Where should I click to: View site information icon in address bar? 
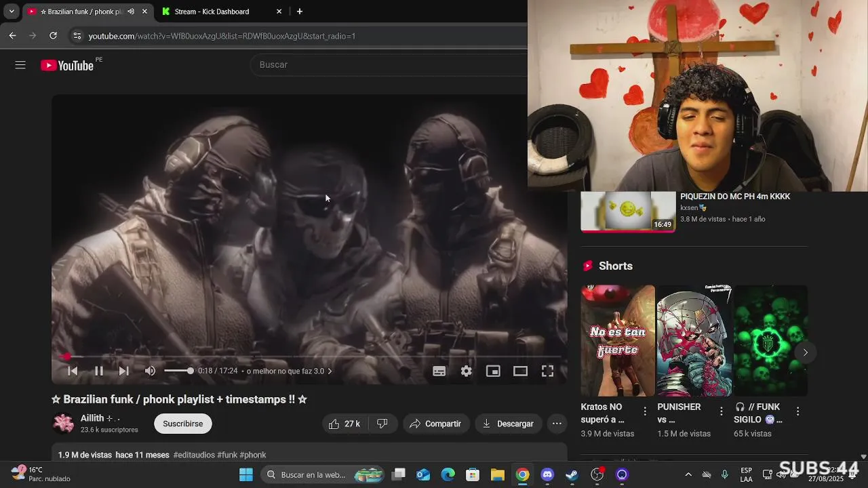77,36
